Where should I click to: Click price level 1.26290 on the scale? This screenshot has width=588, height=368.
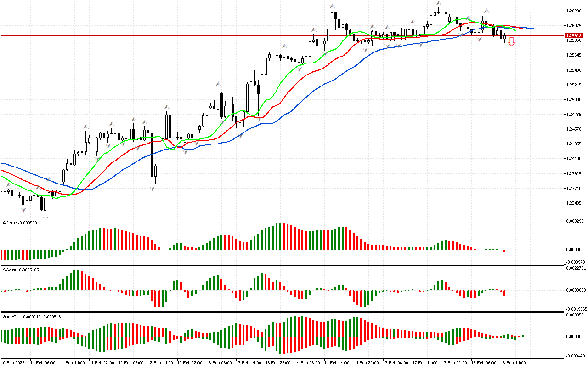pos(574,11)
